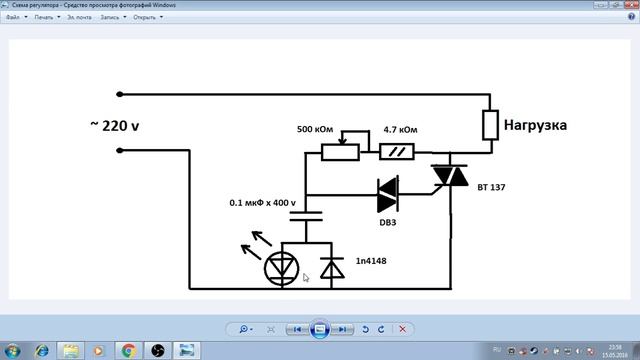Open Google Chrome from the taskbar
Screen dimensions: 640x360
(129, 351)
